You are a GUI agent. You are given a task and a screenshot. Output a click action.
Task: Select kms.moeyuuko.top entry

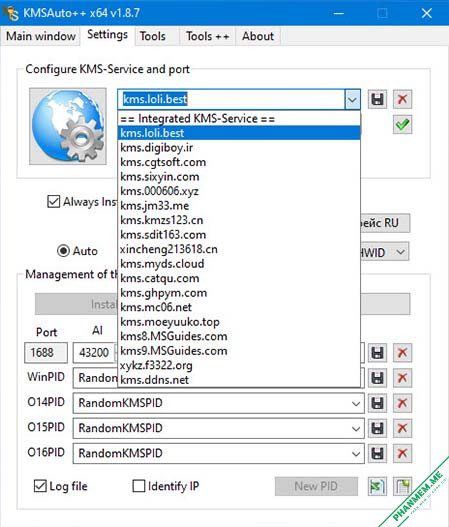(x=239, y=322)
